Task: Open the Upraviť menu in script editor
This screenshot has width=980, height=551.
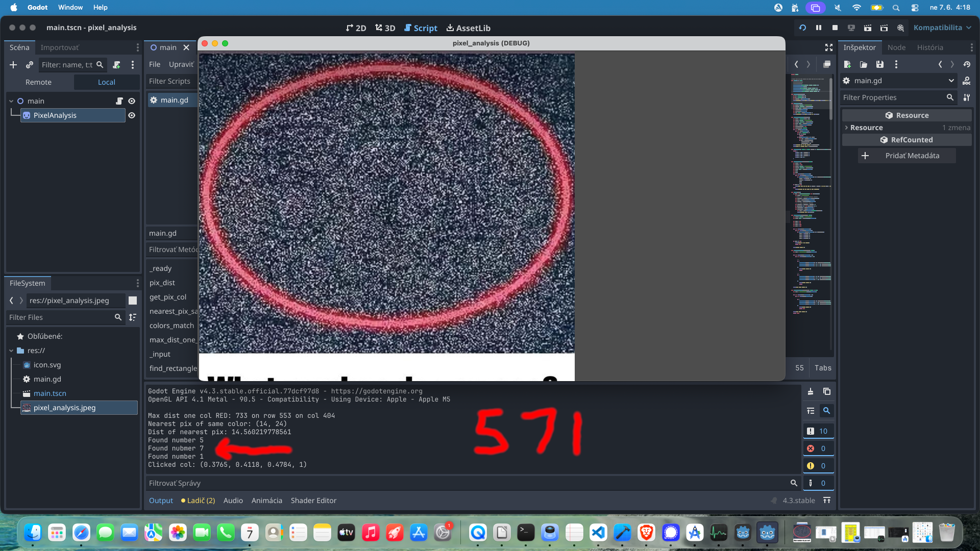Action: pos(181,64)
